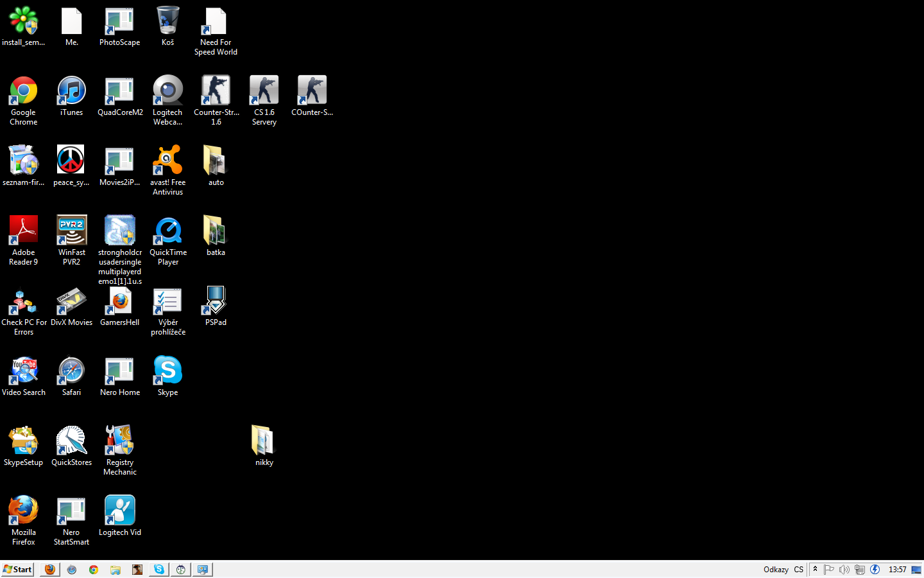Screen dimensions: 924x578
Task: Select the QuickStores shortcut icon
Action: pyautogui.click(x=71, y=441)
